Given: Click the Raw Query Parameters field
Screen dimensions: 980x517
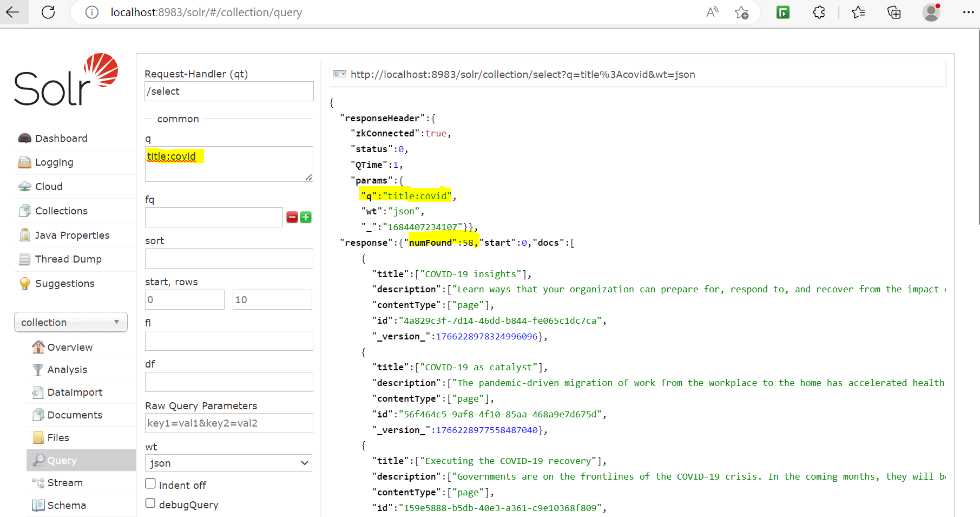Looking at the screenshot, I should pyautogui.click(x=229, y=423).
